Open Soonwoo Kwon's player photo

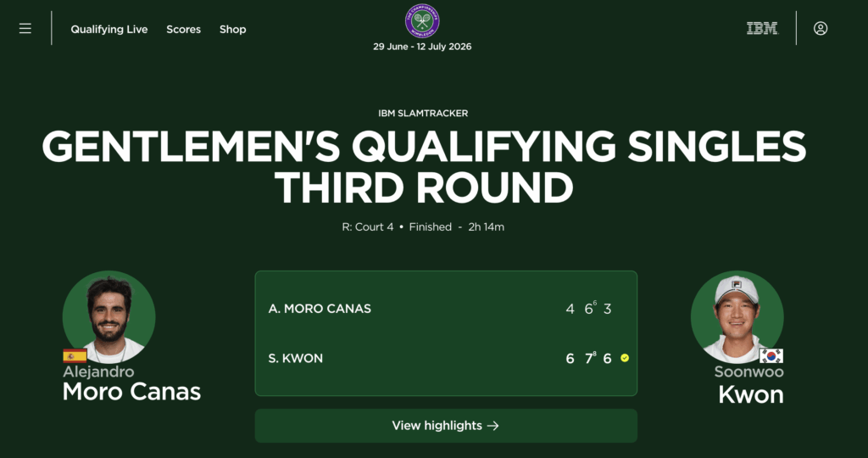click(x=737, y=316)
